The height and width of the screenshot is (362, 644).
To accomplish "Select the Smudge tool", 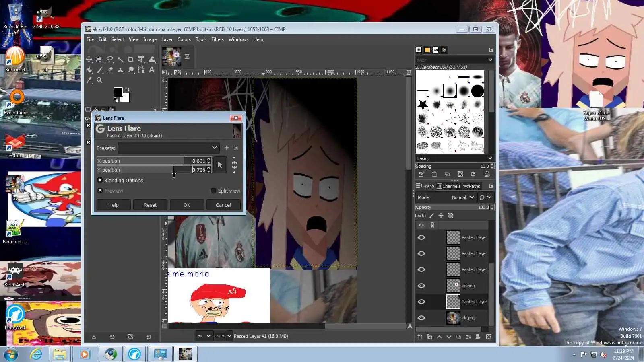I will pos(131,70).
